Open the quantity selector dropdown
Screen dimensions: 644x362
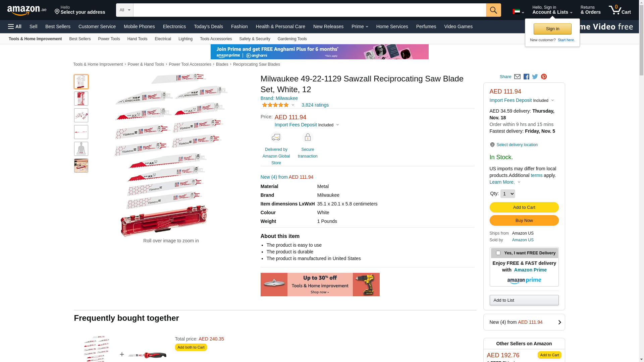click(x=507, y=194)
